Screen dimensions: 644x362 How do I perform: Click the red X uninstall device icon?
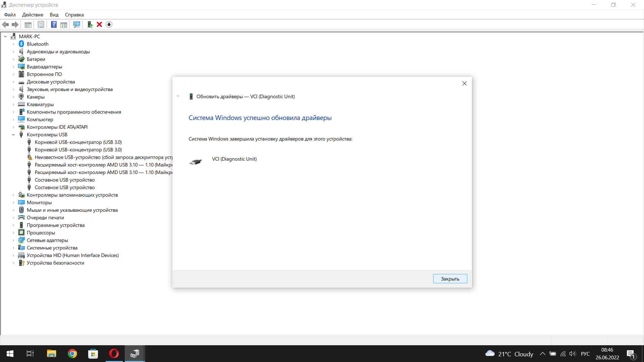coord(99,24)
